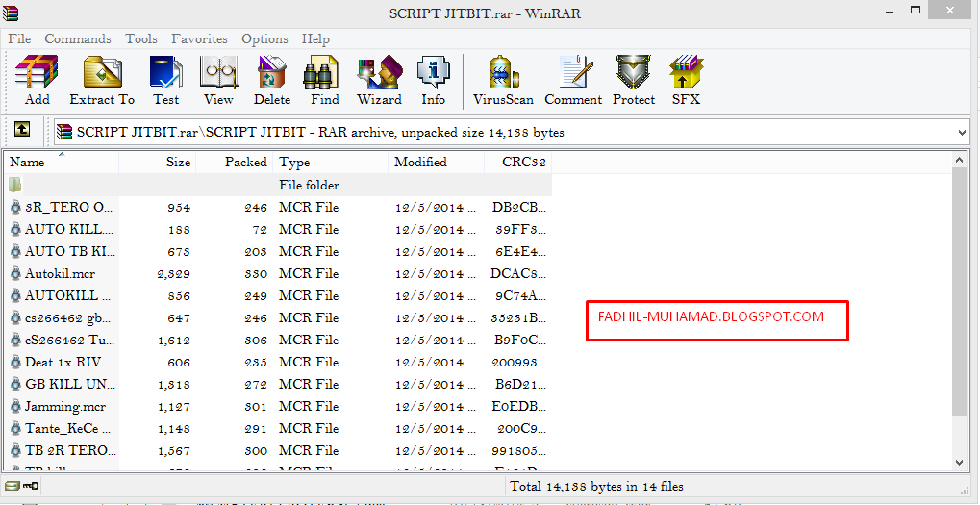Sort by the Size column header

pyautogui.click(x=158, y=162)
